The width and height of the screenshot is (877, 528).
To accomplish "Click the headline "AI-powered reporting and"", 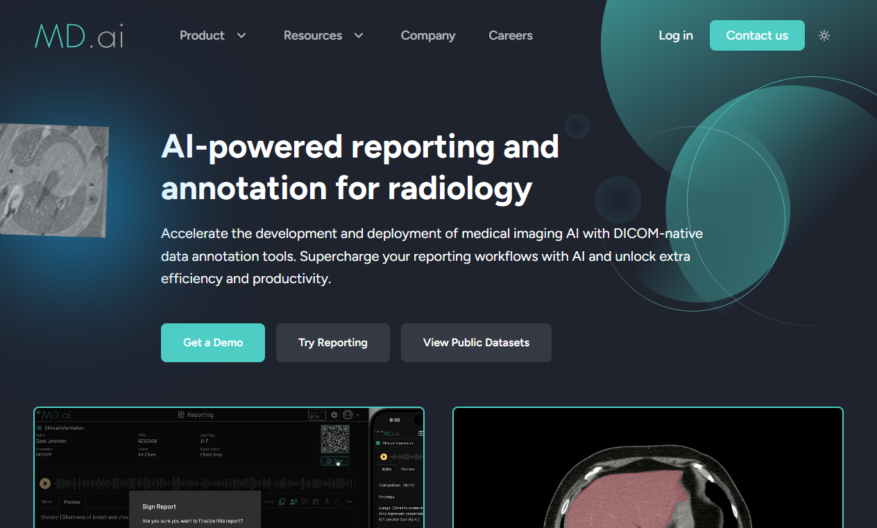I will (360, 147).
